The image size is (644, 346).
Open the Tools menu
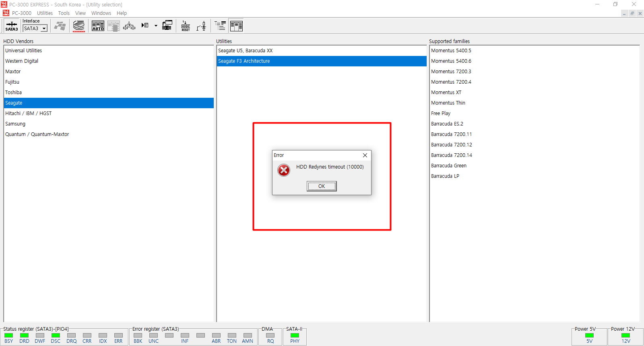64,13
